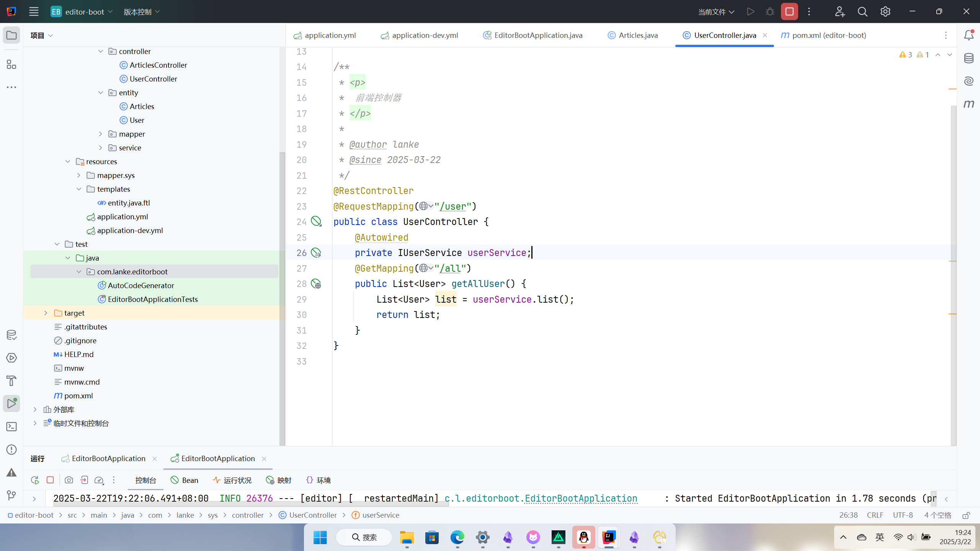Open Windows Start menu on taskbar

click(x=320, y=538)
